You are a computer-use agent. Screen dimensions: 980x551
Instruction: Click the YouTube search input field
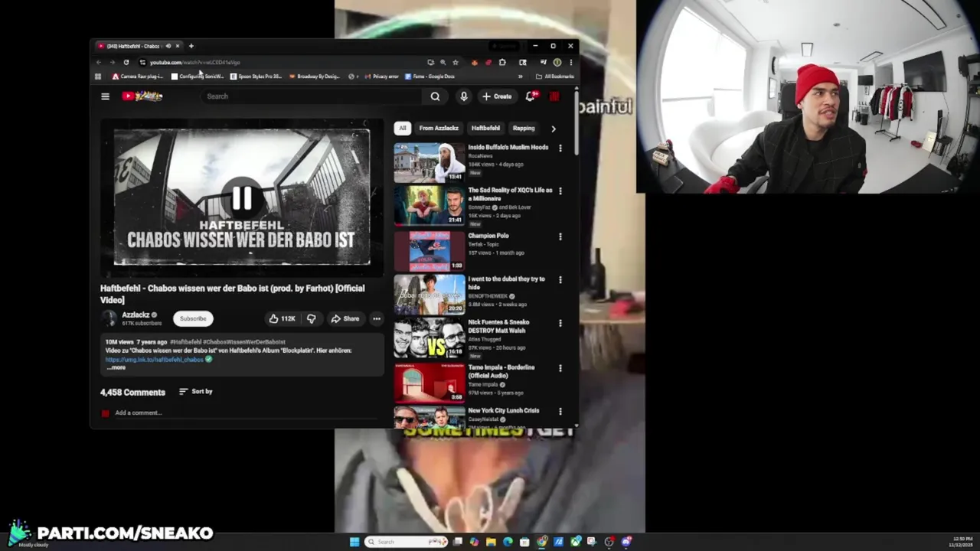click(312, 96)
